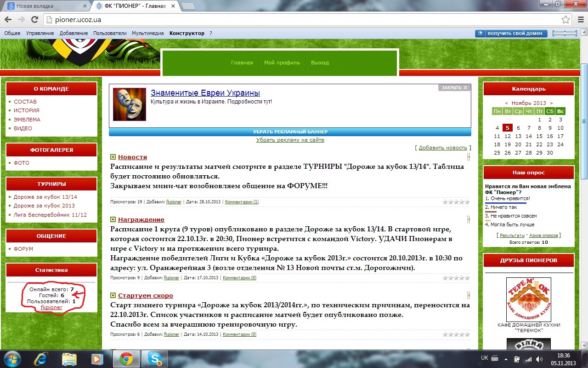Rate the Награждение post five stars
This screenshot has height=368, width=588.
click(467, 278)
